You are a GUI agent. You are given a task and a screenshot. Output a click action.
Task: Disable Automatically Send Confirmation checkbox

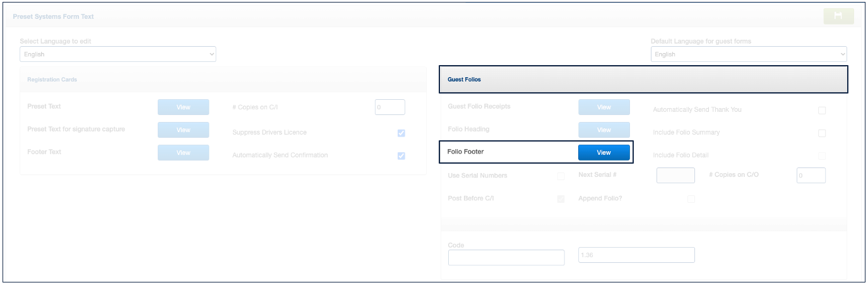pyautogui.click(x=401, y=155)
